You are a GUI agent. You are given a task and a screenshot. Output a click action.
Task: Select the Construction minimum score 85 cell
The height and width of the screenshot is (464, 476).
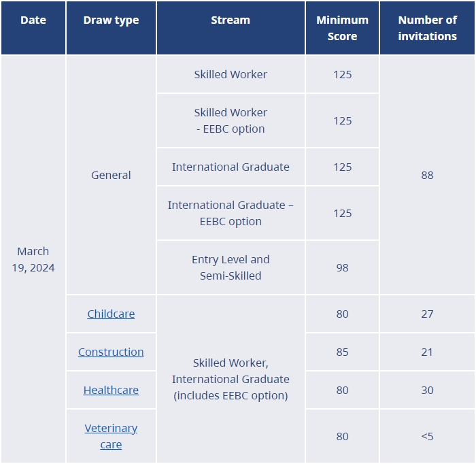pos(342,352)
